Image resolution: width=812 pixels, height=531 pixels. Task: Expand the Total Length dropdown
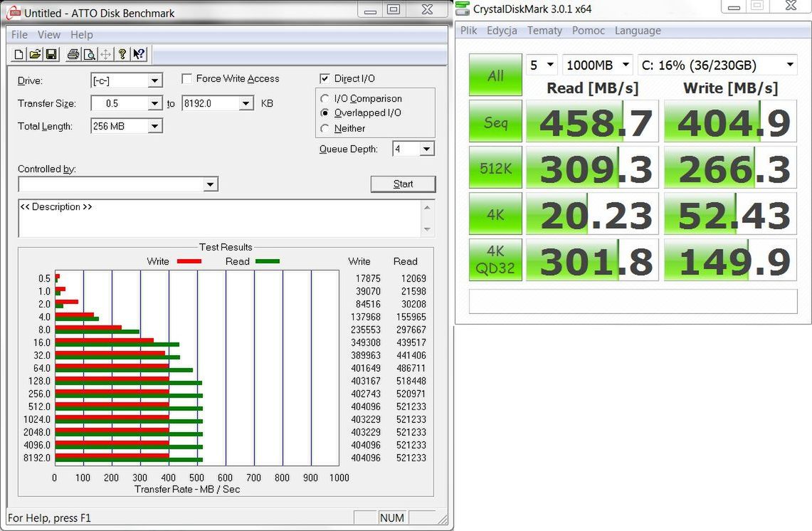click(154, 127)
